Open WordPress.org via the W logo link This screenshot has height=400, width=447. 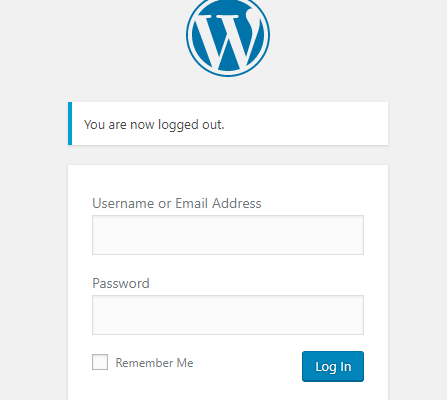[x=228, y=36]
